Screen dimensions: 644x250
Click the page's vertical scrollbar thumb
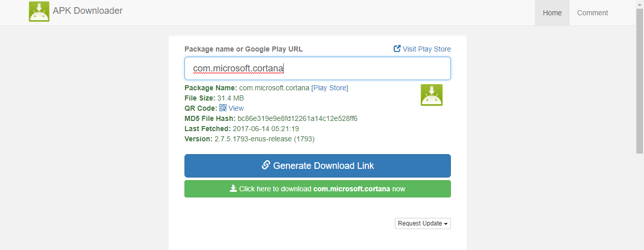pyautogui.click(x=639, y=82)
